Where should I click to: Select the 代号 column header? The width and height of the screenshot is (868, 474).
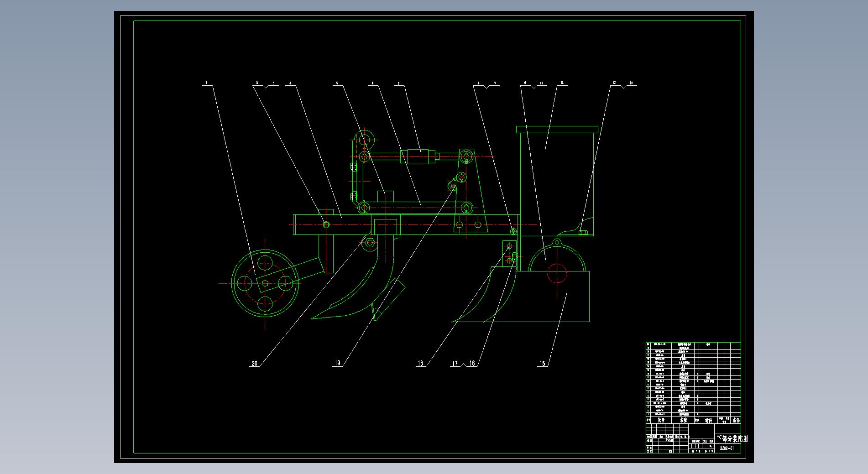[x=660, y=420]
